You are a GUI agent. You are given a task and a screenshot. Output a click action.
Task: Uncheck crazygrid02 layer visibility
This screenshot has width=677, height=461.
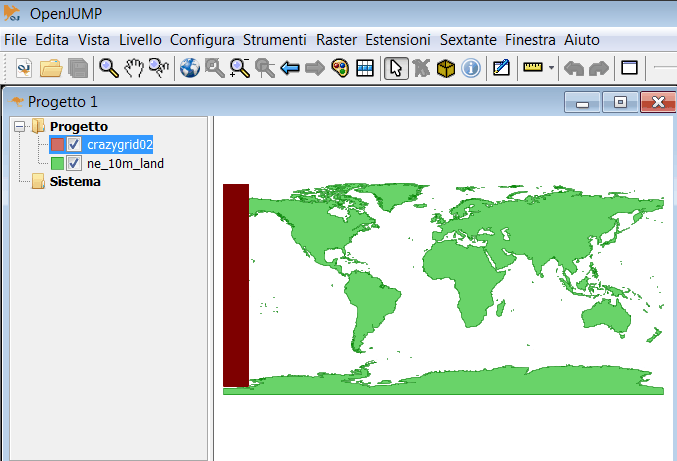[x=74, y=145]
